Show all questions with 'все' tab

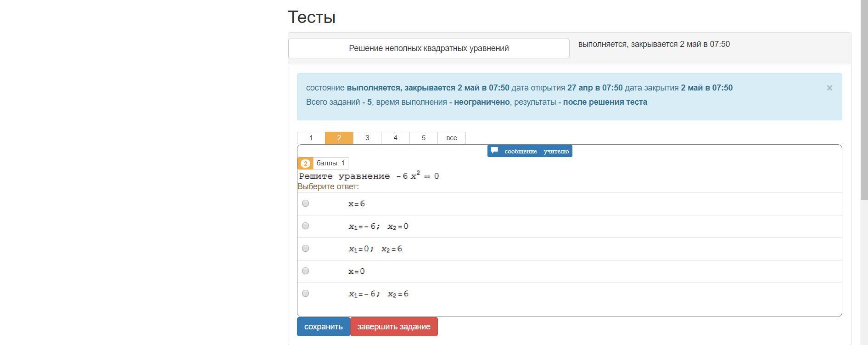point(452,138)
